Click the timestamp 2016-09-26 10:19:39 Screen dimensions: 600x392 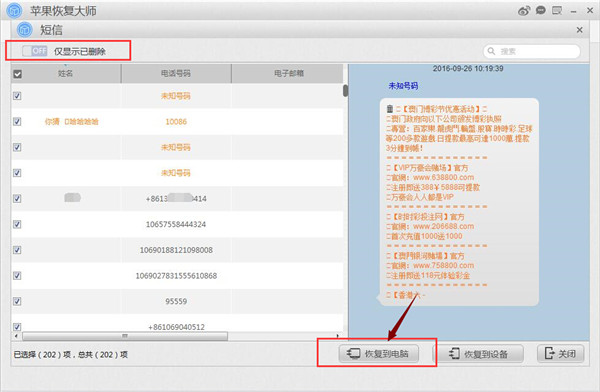(x=468, y=69)
